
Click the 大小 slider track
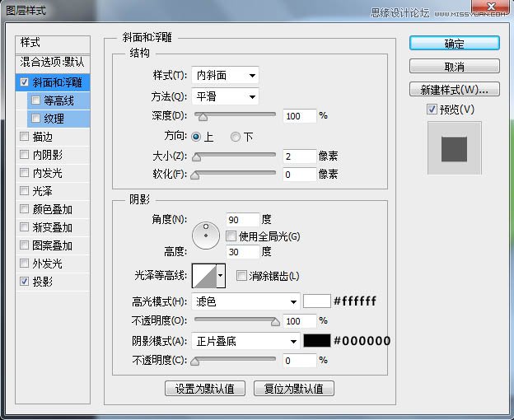coord(235,155)
